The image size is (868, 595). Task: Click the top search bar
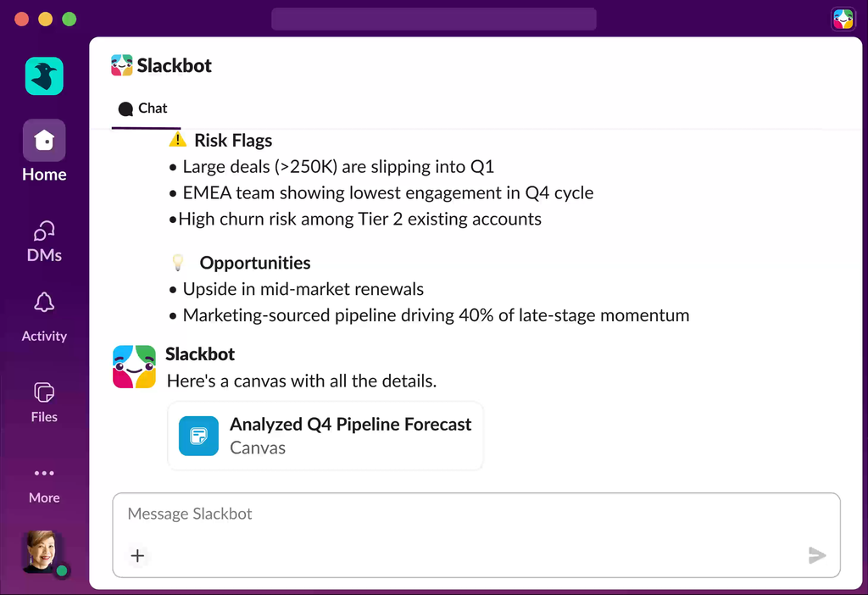point(433,19)
